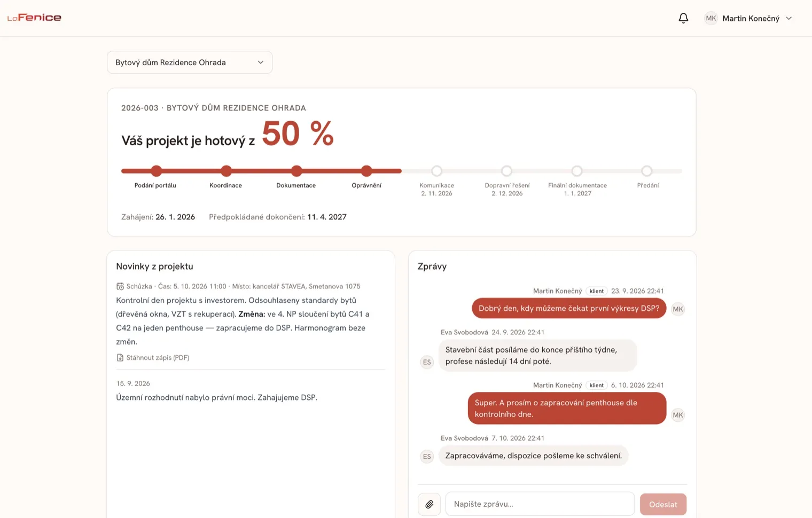This screenshot has height=518, width=812.
Task: Select the Dokumentace milestone dot
Action: 296,171
